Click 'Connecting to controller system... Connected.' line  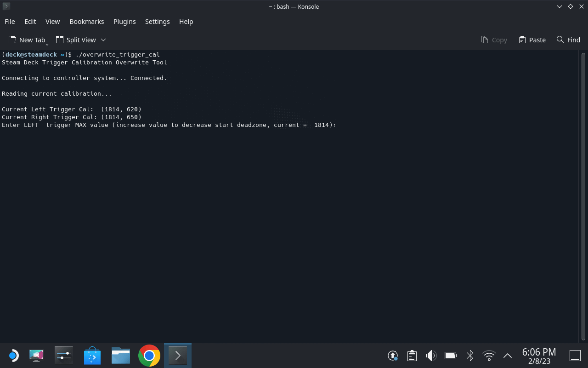click(84, 78)
